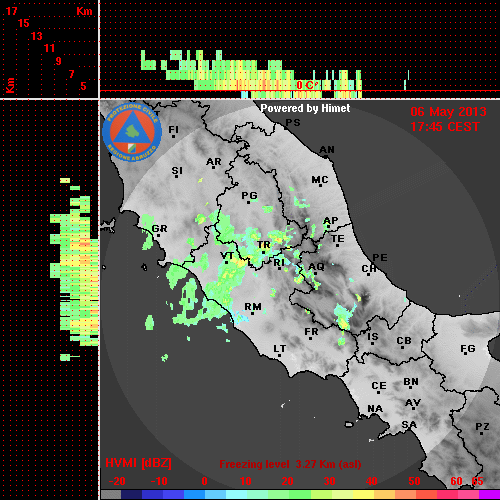Click the PG city marker
Image resolution: width=500 pixels, height=500 pixels.
pos(249,202)
